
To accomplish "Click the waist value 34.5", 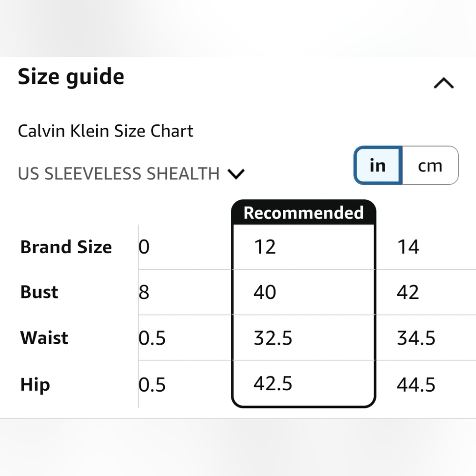I will tap(416, 338).
